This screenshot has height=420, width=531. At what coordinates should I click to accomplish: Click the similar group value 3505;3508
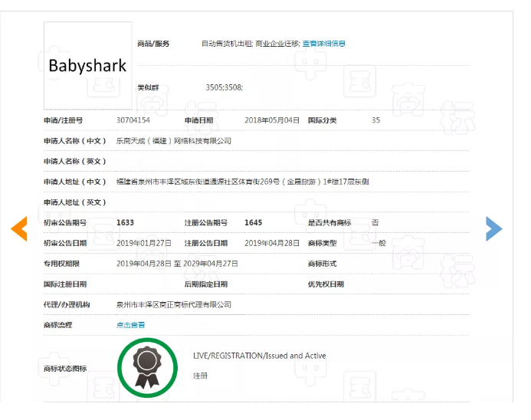coord(224,87)
